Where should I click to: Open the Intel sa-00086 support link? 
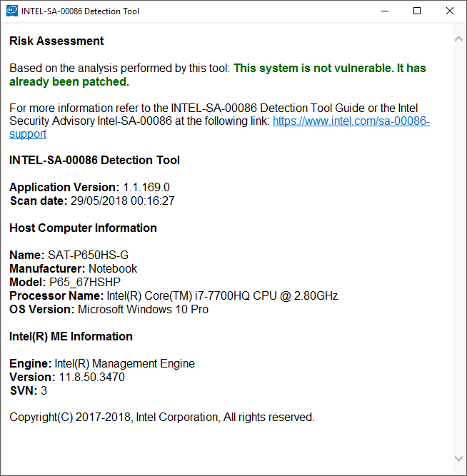351,121
